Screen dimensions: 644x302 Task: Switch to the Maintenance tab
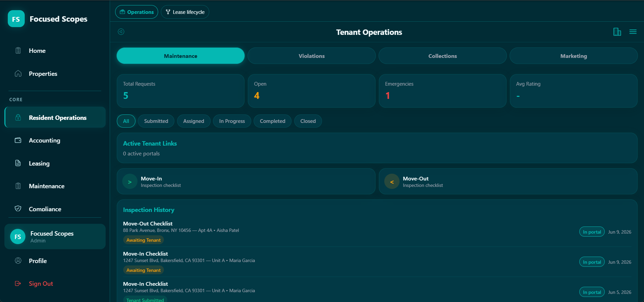180,56
